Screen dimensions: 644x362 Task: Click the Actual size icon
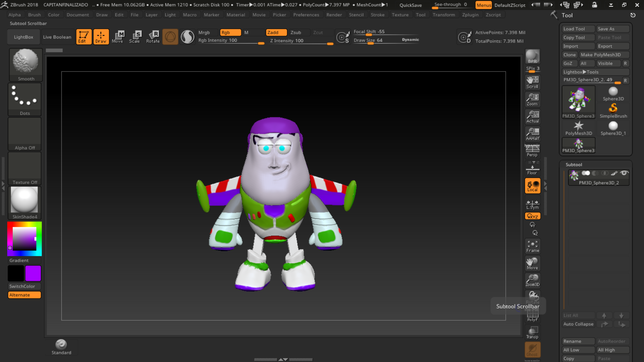pos(532,117)
